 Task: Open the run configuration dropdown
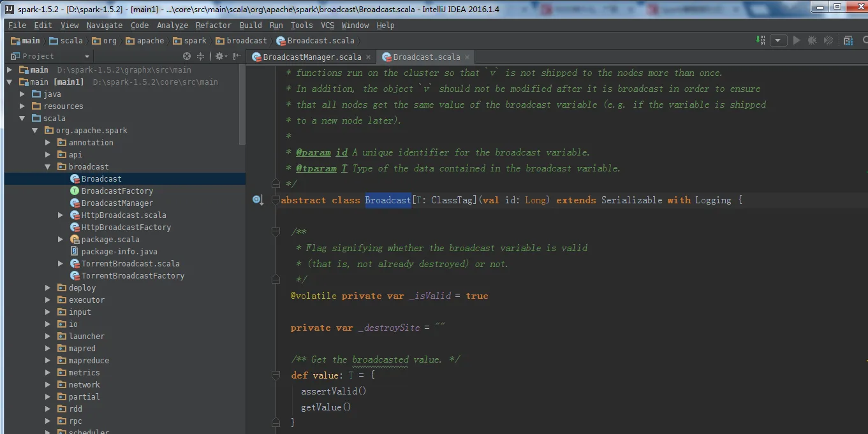[778, 40]
